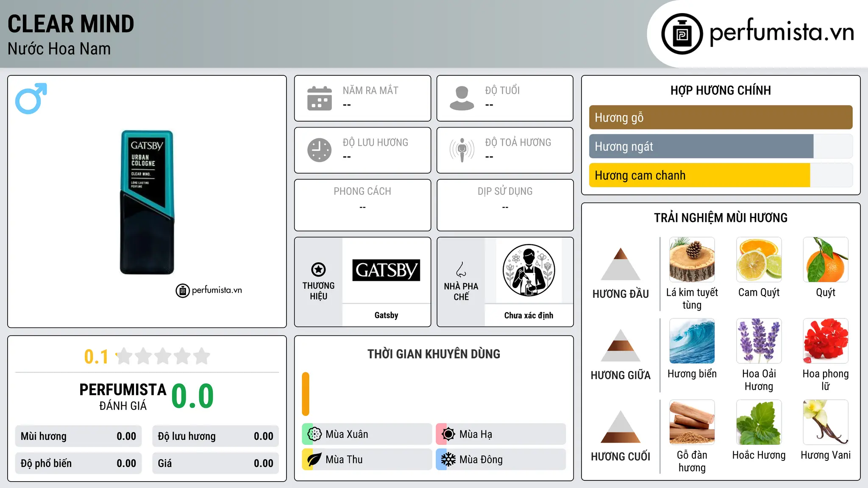Click the NĂM RA MẮT label
Screen dimensions: 868x488
[370, 90]
